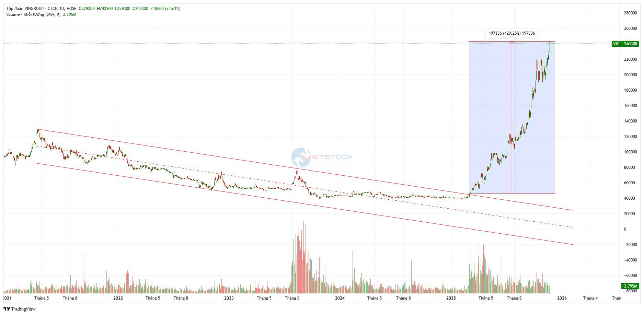Click the 180000 price axis label
The height and width of the screenshot is (315, 644).
630,90
